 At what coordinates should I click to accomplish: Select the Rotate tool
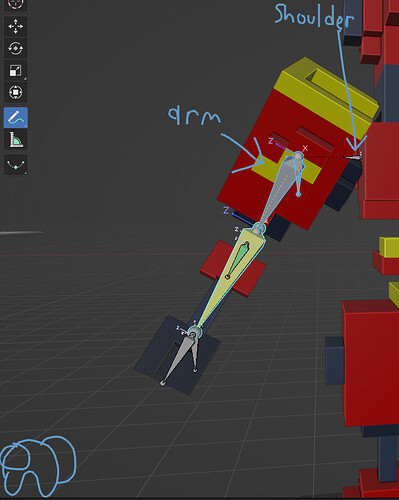tap(16, 49)
